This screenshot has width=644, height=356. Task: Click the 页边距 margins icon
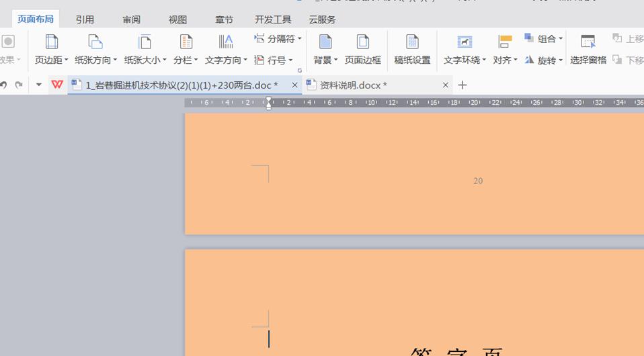pos(51,42)
